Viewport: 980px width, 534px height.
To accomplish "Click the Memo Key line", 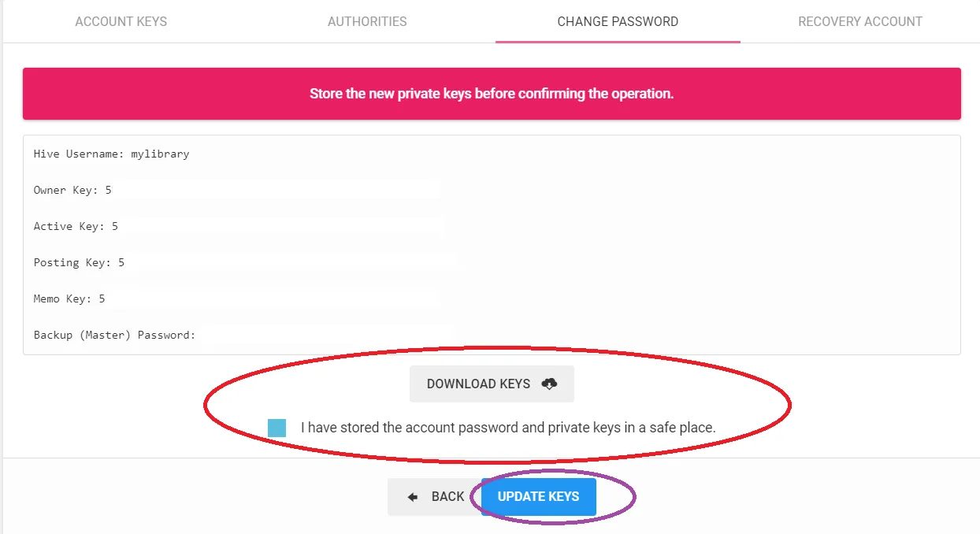I will pos(69,299).
